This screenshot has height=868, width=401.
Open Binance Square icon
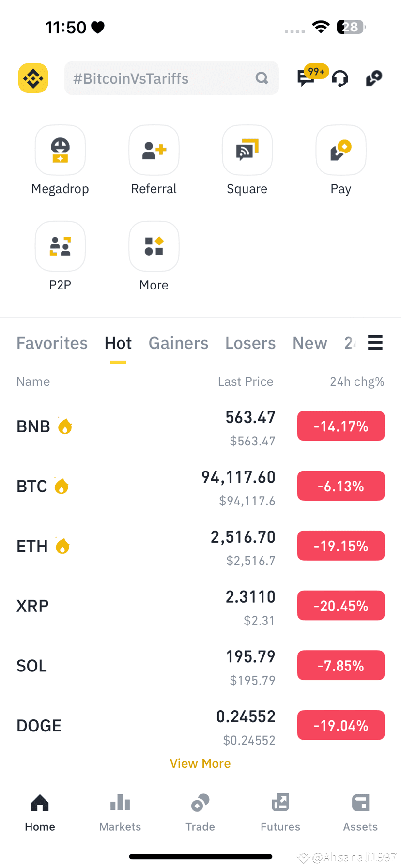[247, 150]
